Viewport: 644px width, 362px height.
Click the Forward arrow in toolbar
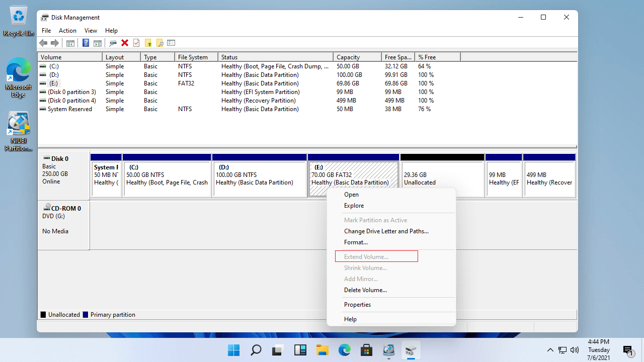[55, 43]
